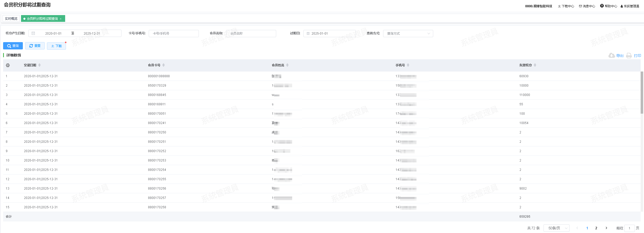Open the 系统管理员 user menu

pyautogui.click(x=630, y=6)
